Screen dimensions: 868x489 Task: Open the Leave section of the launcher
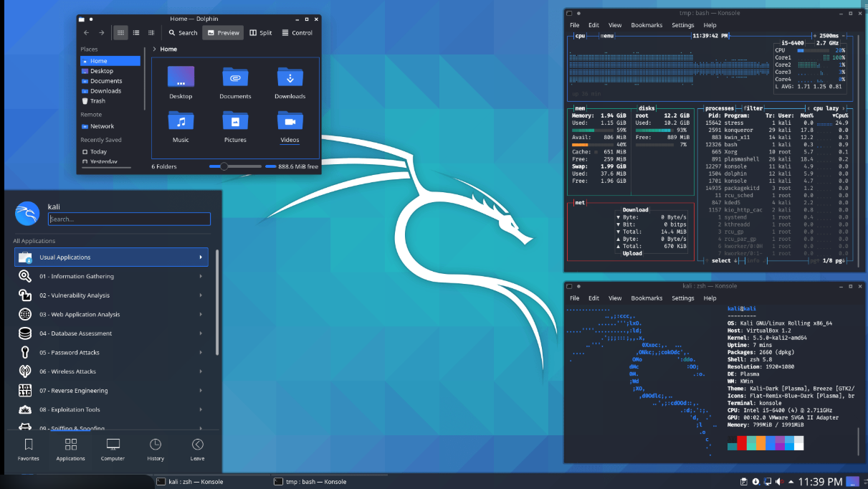[197, 450]
